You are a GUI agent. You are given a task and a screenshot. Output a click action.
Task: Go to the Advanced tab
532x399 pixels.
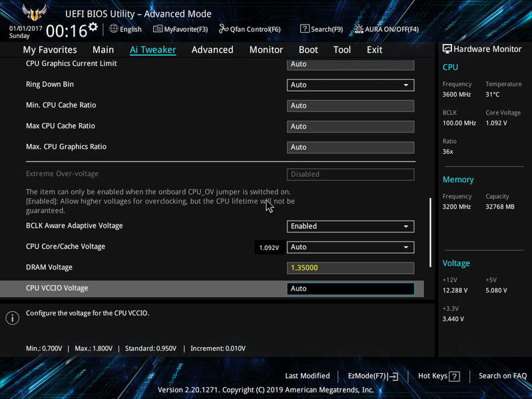click(212, 50)
